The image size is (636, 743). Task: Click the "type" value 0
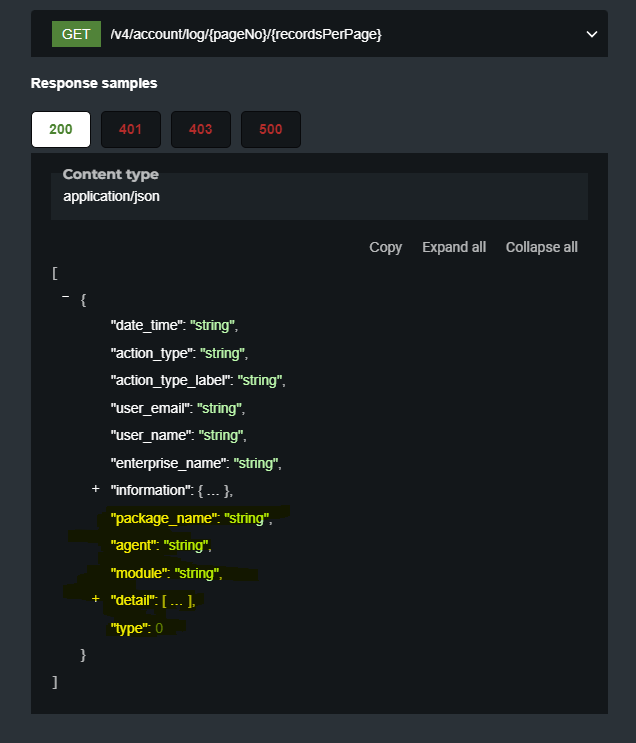click(159, 627)
